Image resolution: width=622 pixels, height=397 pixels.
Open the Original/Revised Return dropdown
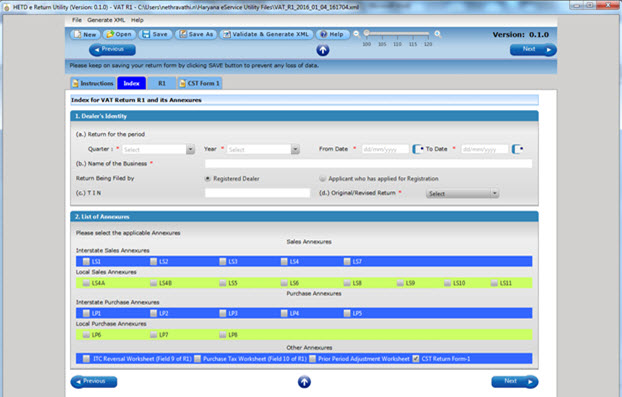point(494,194)
